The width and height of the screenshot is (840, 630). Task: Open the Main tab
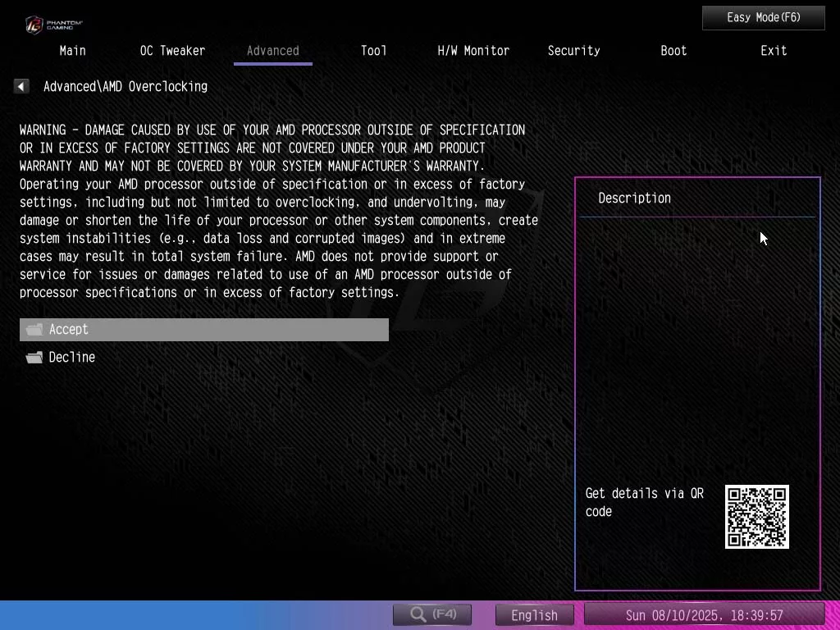click(x=72, y=51)
